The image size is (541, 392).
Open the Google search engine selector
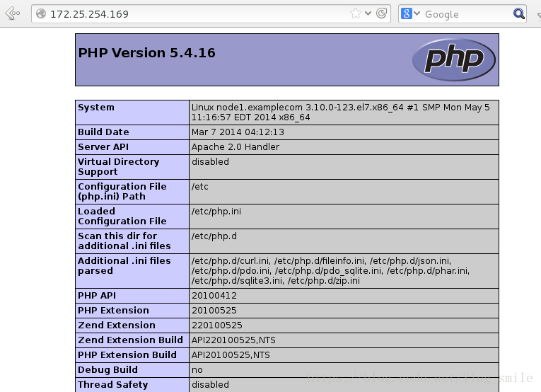click(410, 14)
